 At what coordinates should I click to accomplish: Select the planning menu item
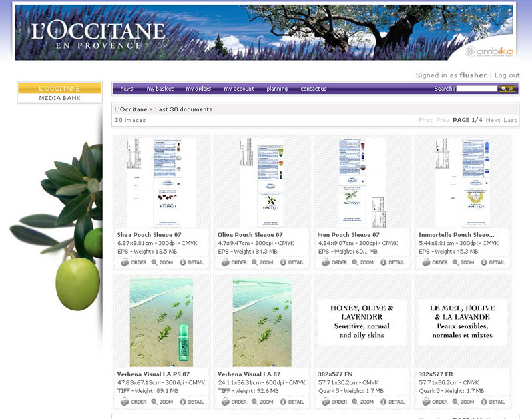[x=277, y=89]
